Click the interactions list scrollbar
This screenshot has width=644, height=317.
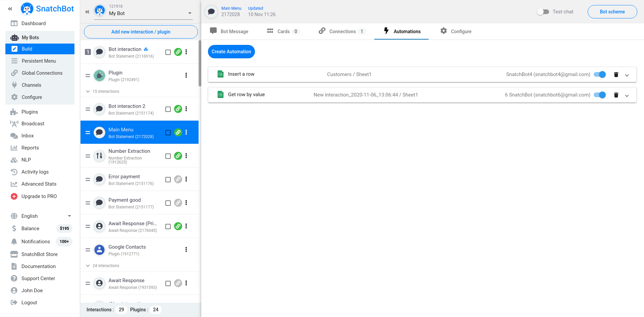point(200,64)
